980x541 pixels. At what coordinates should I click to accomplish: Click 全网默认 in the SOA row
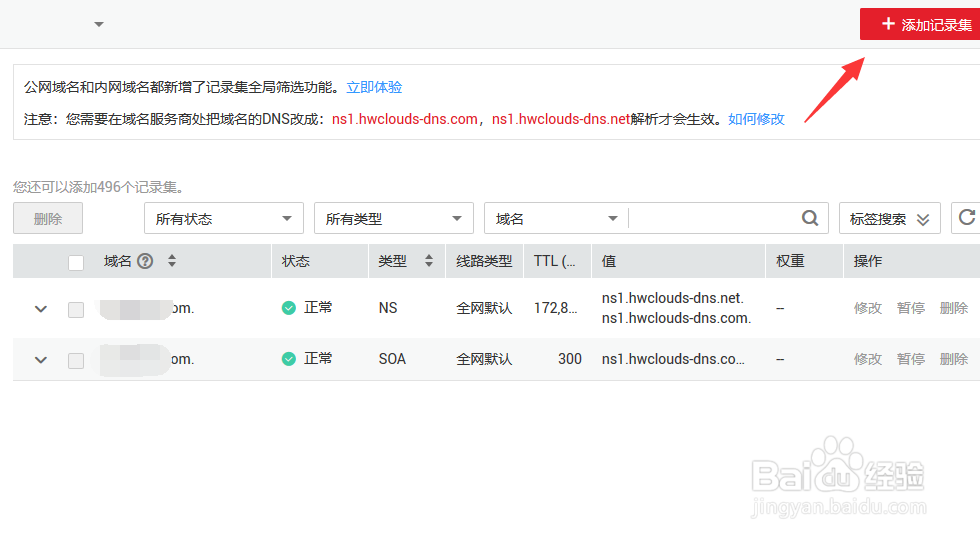click(x=484, y=359)
